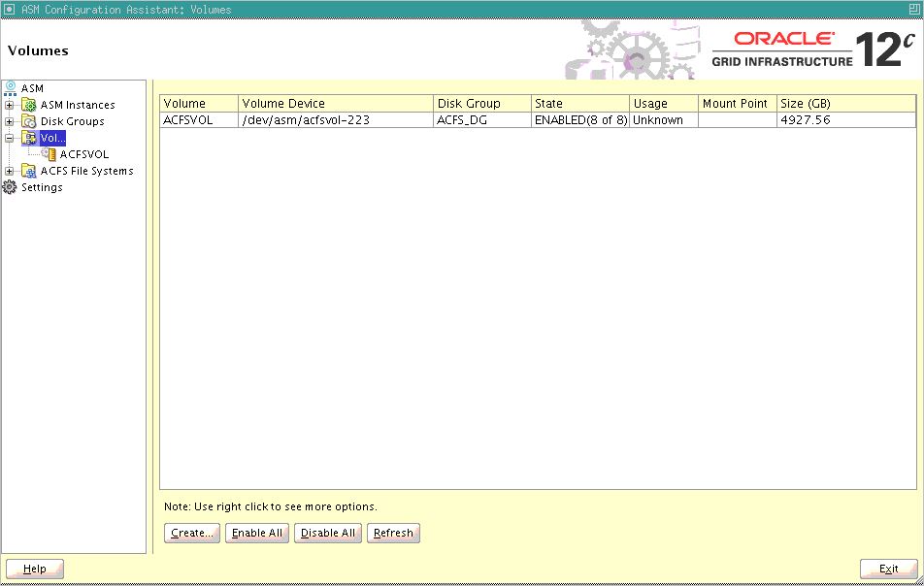Click the ACFSVOL volume icon in tree
Image resolution: width=924 pixels, height=586 pixels.
(x=49, y=154)
